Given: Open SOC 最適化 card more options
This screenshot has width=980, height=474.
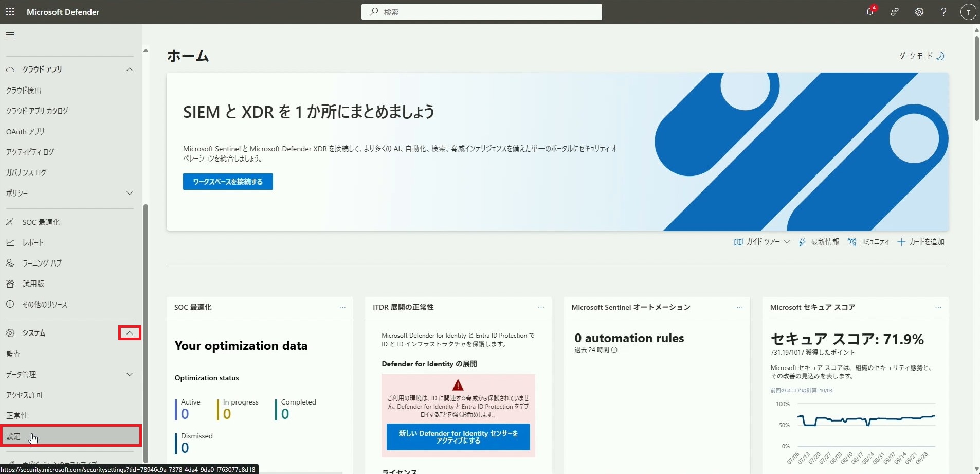Looking at the screenshot, I should click(x=342, y=307).
